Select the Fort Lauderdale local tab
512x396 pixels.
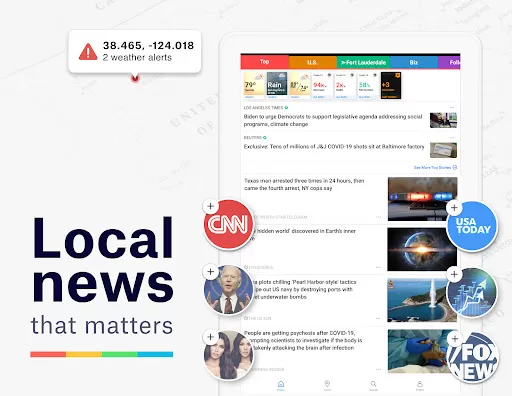coord(363,62)
